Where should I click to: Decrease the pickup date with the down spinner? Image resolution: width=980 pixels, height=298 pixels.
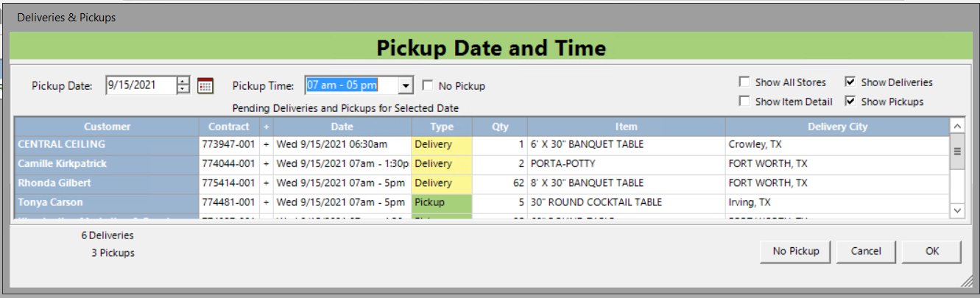click(183, 90)
